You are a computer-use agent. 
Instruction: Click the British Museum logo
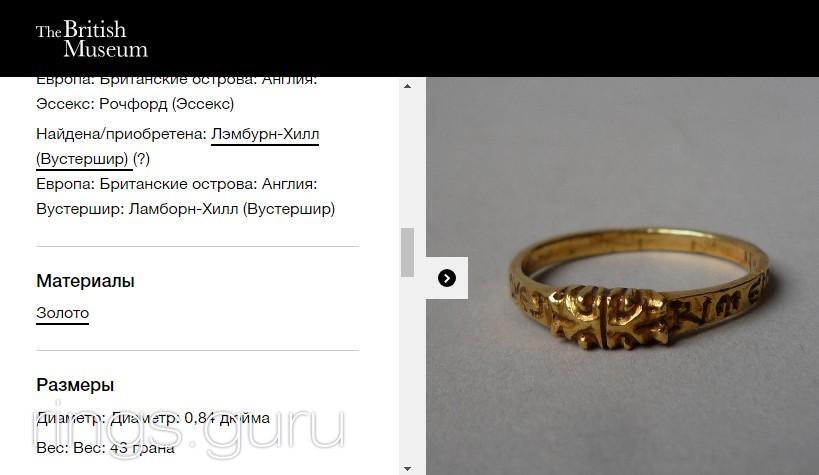(x=92, y=39)
